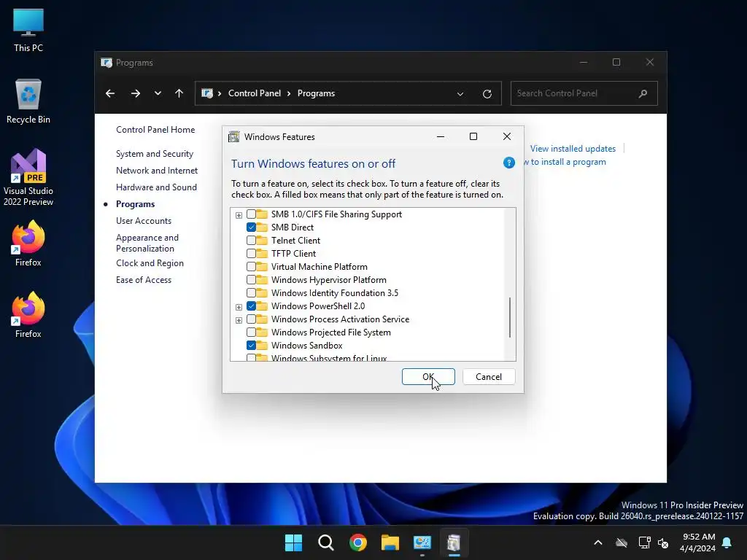Click the cloud sync tray icon
This screenshot has height=560, width=747.
[x=622, y=542]
